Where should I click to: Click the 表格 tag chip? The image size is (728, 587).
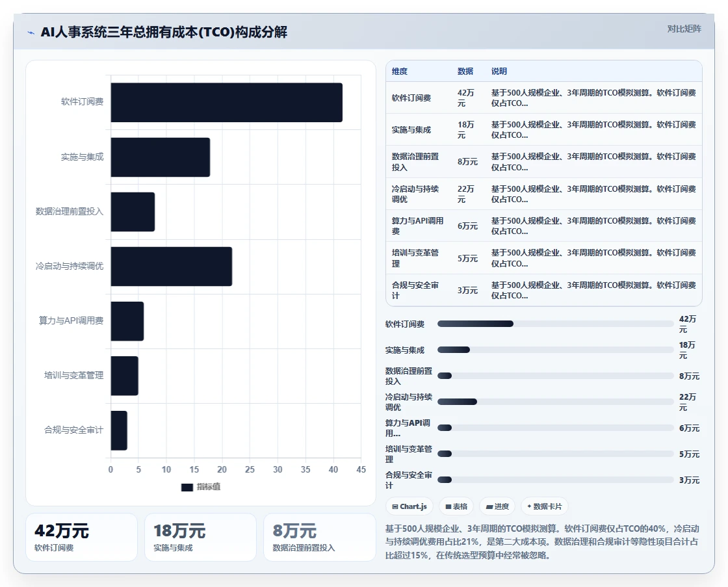click(x=456, y=506)
